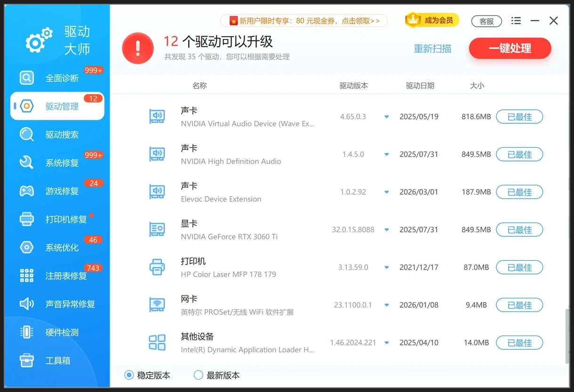Image resolution: width=574 pixels, height=392 pixels.
Task: Click the 一键处理 button
Action: [510, 48]
